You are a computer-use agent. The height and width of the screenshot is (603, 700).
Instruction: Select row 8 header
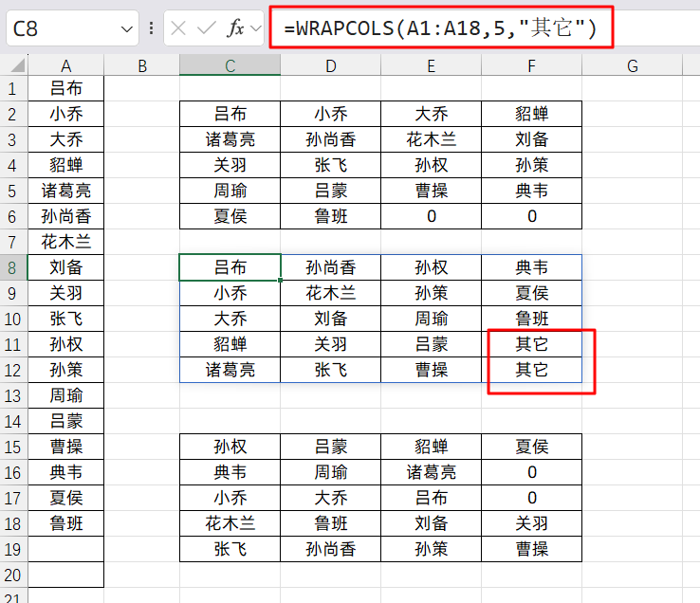(x=13, y=267)
